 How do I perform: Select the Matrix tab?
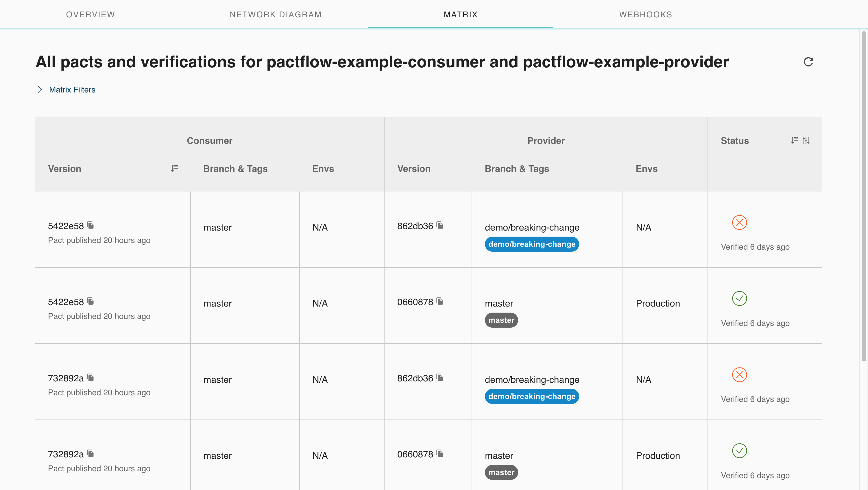[461, 14]
